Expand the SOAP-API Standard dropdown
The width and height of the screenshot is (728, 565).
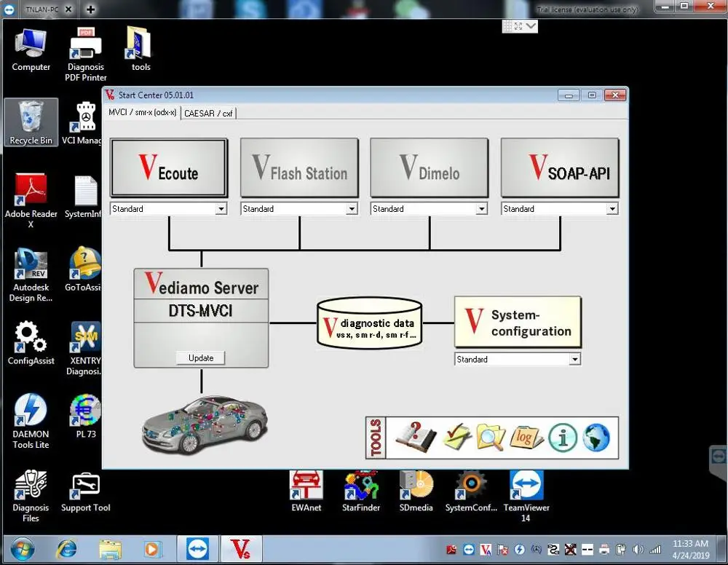612,209
